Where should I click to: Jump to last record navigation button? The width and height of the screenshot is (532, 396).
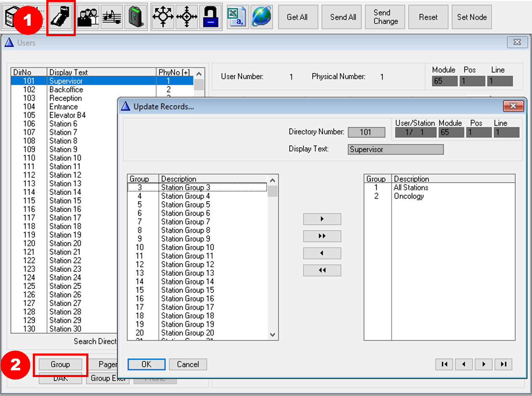503,364
